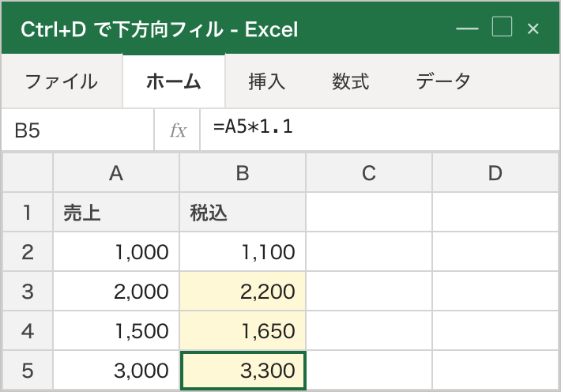The width and height of the screenshot is (561, 392).
Task: Select cell containing 1,000
Action: (x=116, y=251)
